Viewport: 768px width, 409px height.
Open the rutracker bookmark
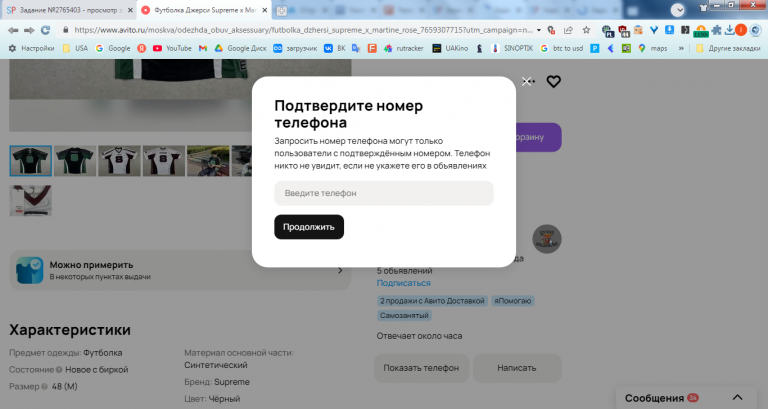(404, 48)
